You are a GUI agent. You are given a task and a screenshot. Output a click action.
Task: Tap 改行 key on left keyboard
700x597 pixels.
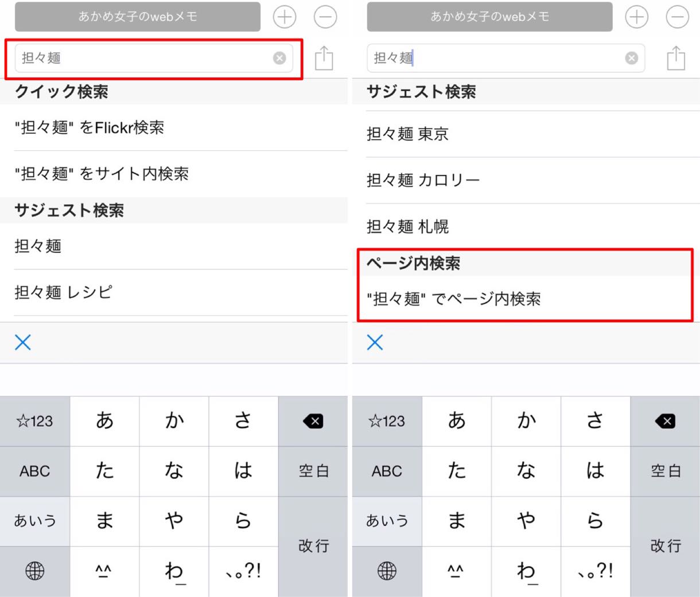click(x=313, y=547)
